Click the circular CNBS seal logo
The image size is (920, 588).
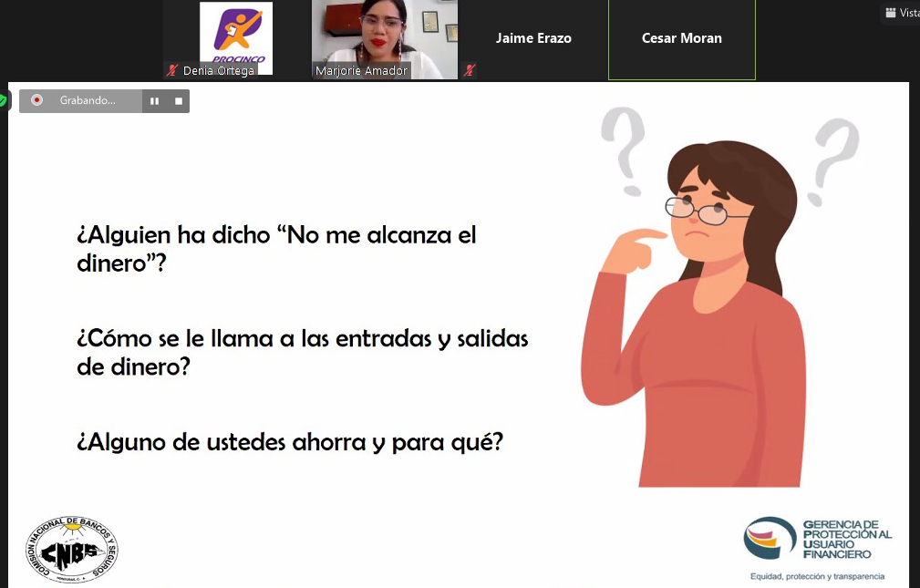(71, 547)
